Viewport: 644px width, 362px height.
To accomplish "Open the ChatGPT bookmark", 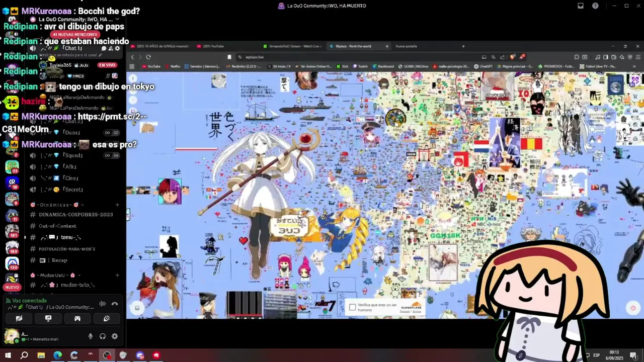I will (483, 66).
